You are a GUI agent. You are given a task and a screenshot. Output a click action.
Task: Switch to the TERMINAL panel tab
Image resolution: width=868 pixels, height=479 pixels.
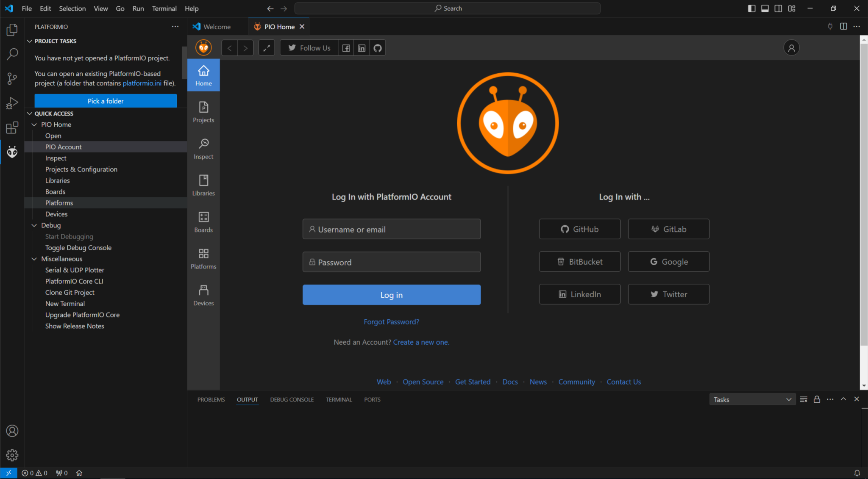[x=339, y=399]
